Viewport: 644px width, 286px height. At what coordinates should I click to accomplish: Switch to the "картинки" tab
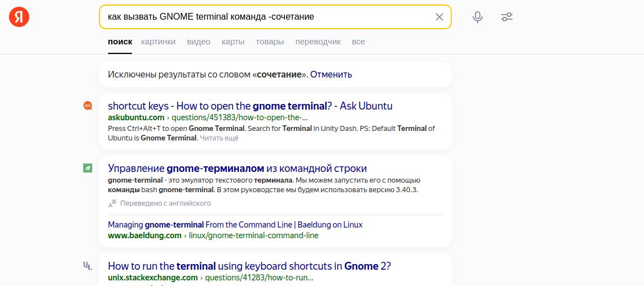(x=158, y=42)
